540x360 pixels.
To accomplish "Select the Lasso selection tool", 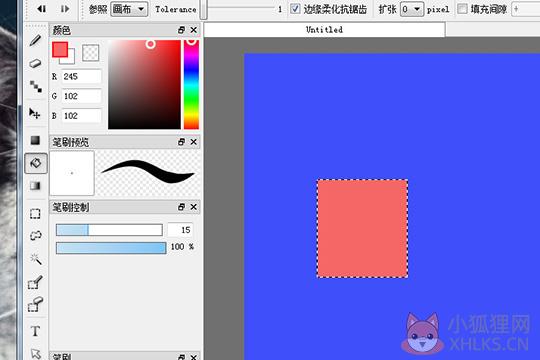I will point(35,236).
